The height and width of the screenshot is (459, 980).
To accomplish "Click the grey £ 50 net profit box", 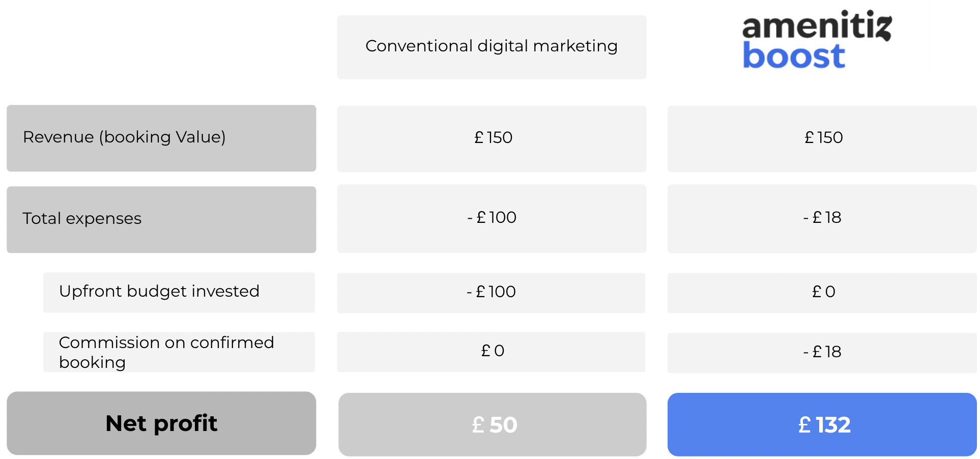I will click(493, 424).
